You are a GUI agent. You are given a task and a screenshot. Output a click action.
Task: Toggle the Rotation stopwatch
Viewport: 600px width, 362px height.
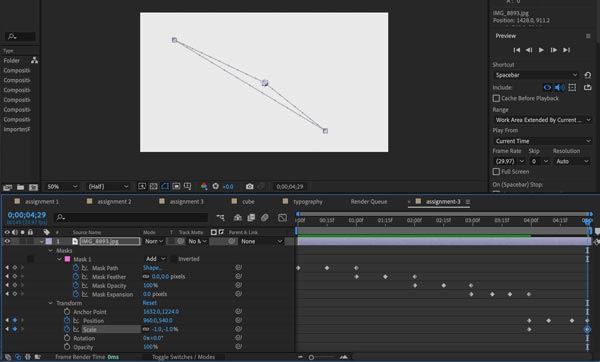coord(67,338)
